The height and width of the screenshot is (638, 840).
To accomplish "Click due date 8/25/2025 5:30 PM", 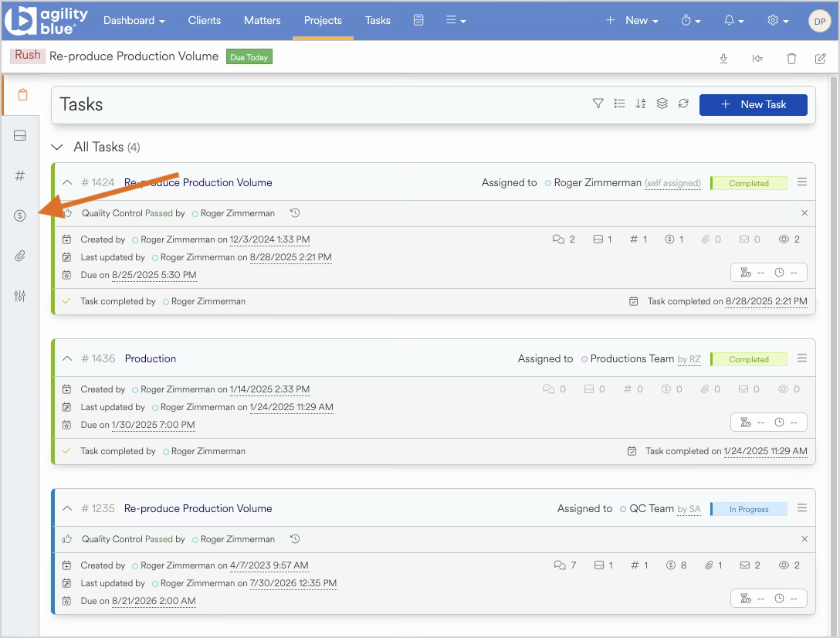I will click(154, 275).
